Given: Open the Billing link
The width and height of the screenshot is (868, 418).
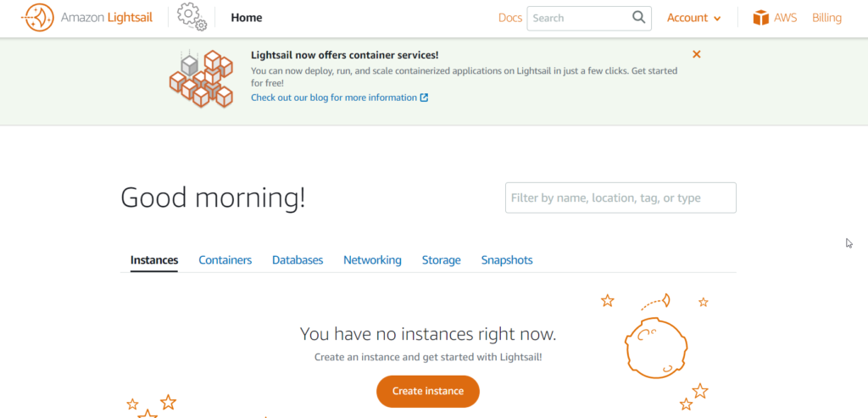Looking at the screenshot, I should coord(826,18).
